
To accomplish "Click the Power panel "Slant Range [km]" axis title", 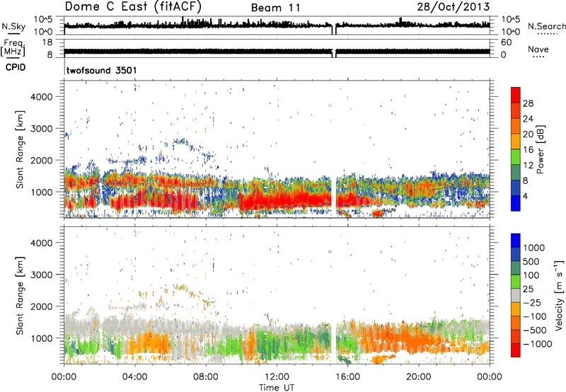I will click(20, 149).
